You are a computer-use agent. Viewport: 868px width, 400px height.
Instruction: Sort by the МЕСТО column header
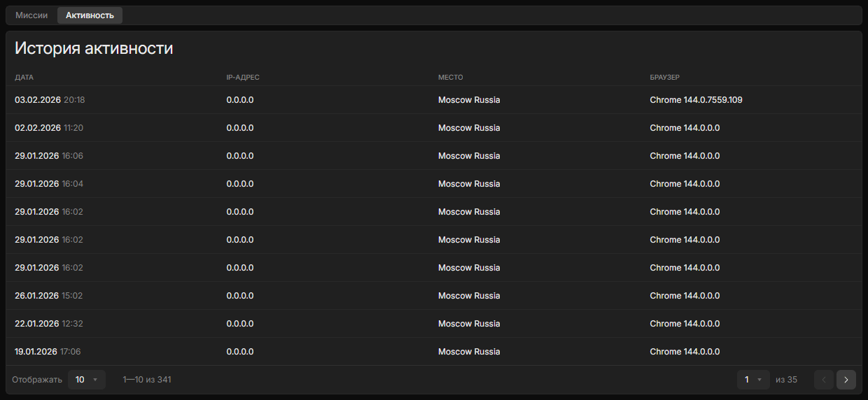(x=450, y=78)
